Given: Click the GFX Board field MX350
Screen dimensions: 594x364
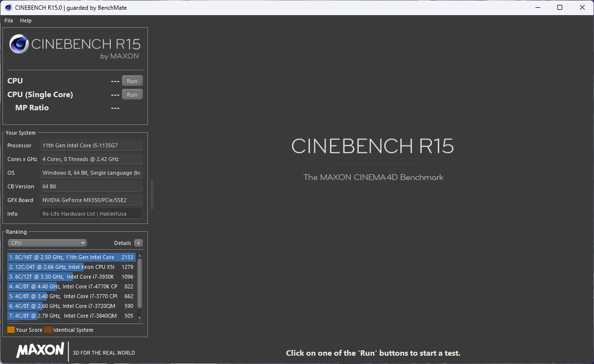Looking at the screenshot, I should tap(91, 200).
